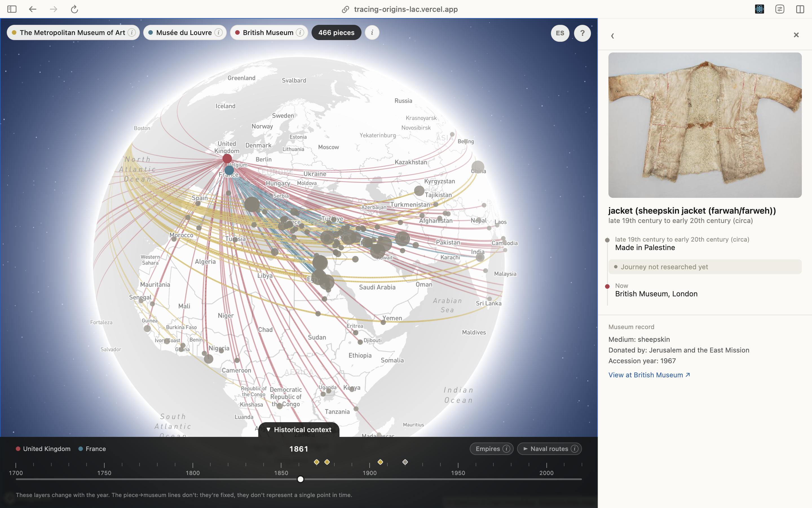Click the sheepskin jacket image
Screen dimensions: 812x508
(x=705, y=125)
